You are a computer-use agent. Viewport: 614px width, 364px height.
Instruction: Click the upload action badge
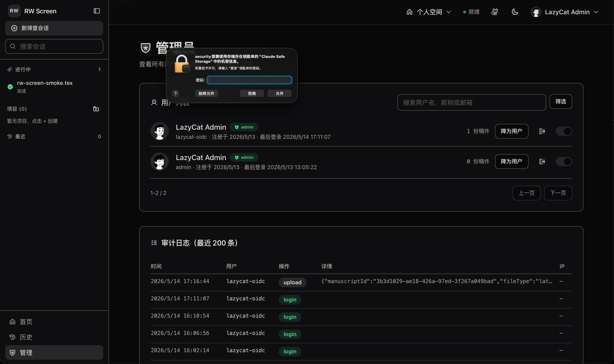click(x=292, y=282)
